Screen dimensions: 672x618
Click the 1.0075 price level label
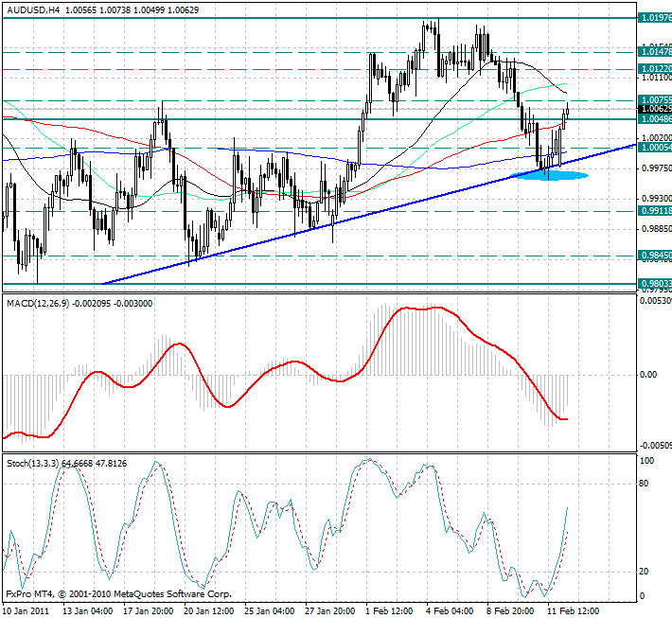[655, 100]
